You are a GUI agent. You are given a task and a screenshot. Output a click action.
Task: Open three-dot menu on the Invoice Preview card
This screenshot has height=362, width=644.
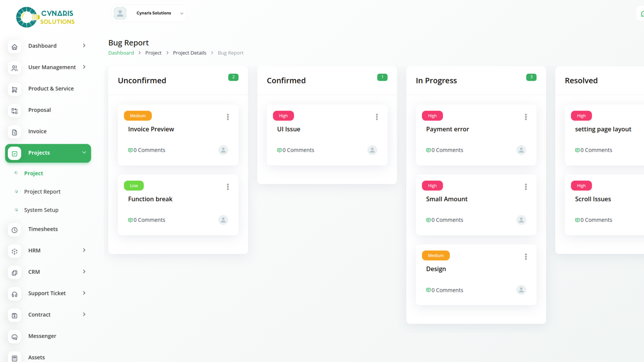[x=228, y=117]
